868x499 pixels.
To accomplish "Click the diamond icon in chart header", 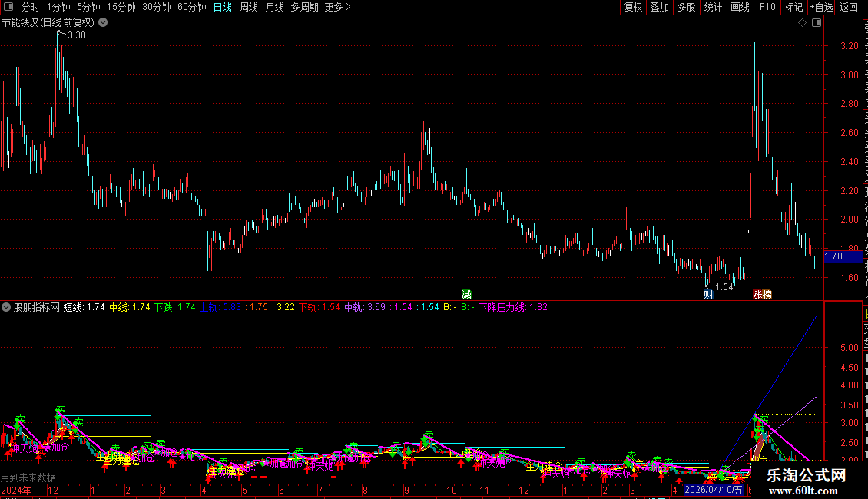I will [x=802, y=23].
